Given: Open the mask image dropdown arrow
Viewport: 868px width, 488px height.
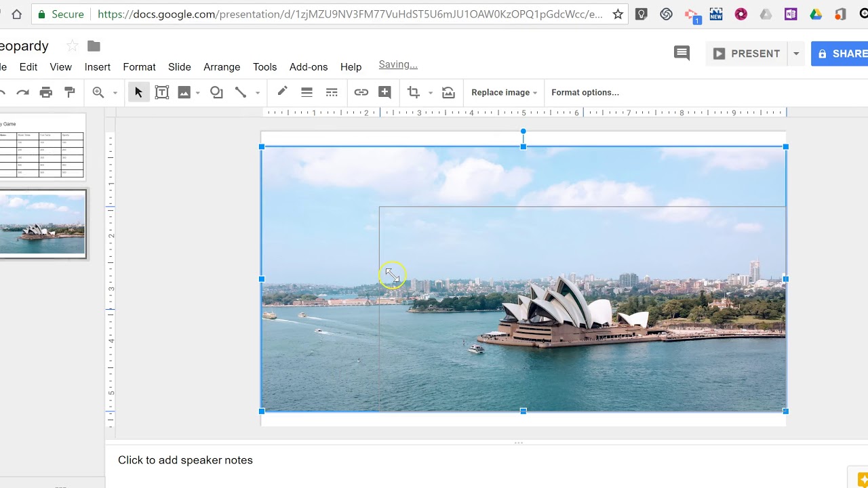Looking at the screenshot, I should pos(430,93).
